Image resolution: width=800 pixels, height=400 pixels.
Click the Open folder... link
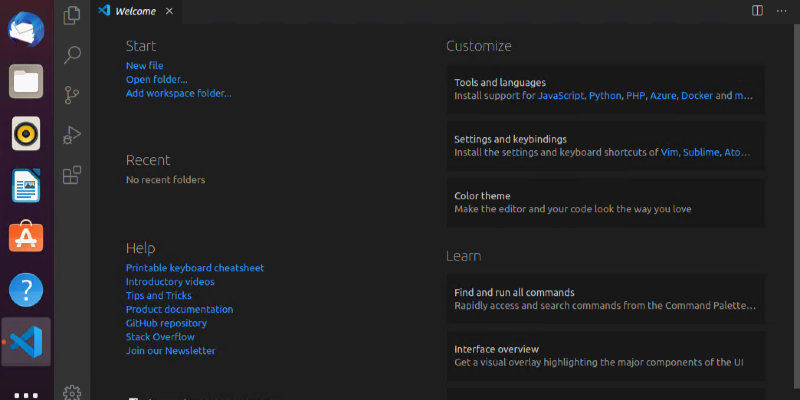pyautogui.click(x=156, y=80)
